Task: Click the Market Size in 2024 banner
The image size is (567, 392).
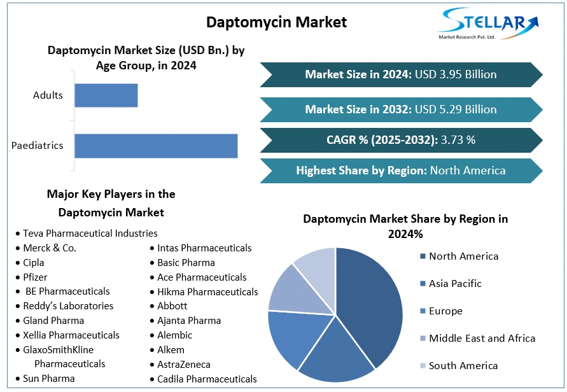Action: pyautogui.click(x=401, y=74)
